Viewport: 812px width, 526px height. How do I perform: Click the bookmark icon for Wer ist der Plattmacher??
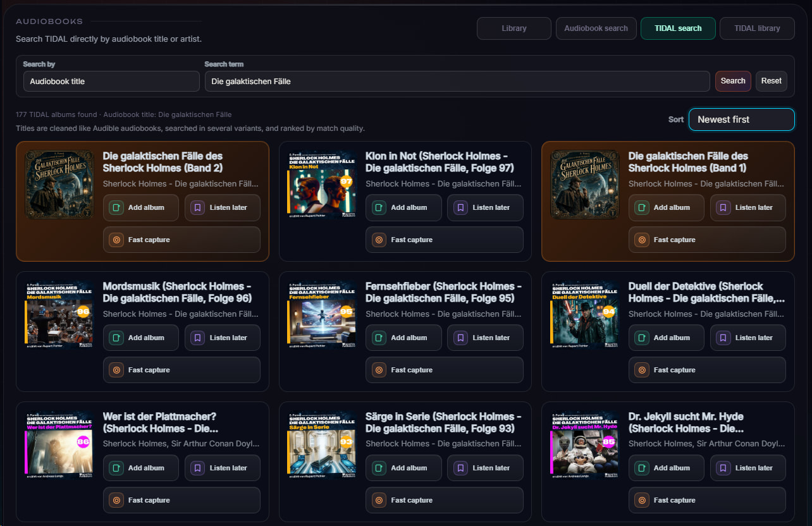[197, 468]
